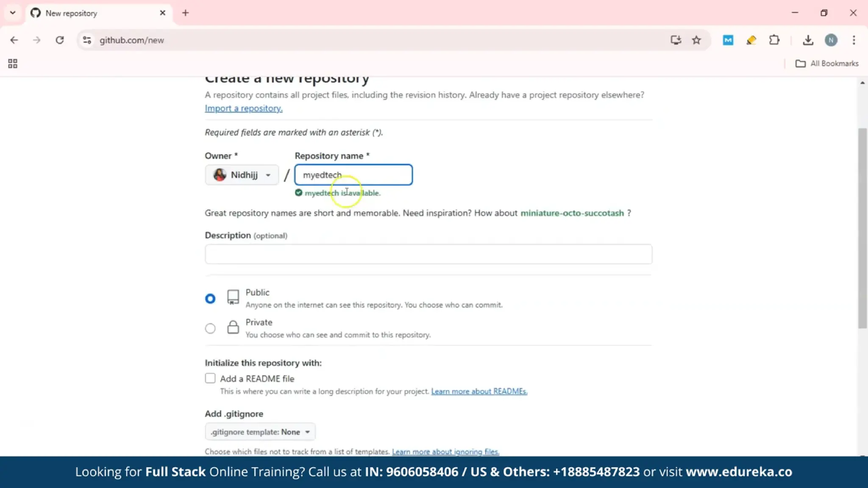Click the Import a repository link

244,108
